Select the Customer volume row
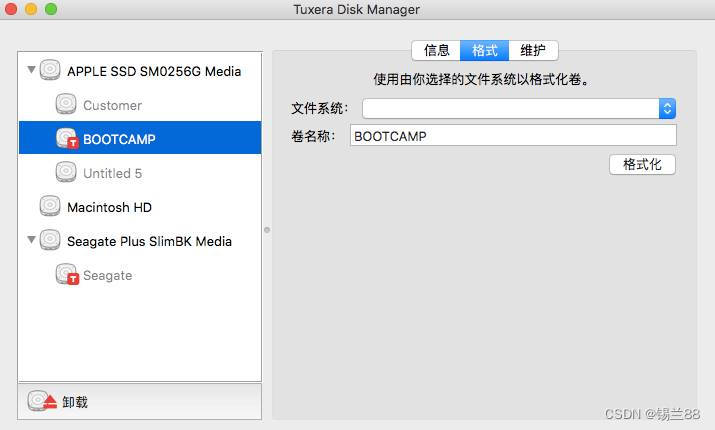 coord(140,105)
